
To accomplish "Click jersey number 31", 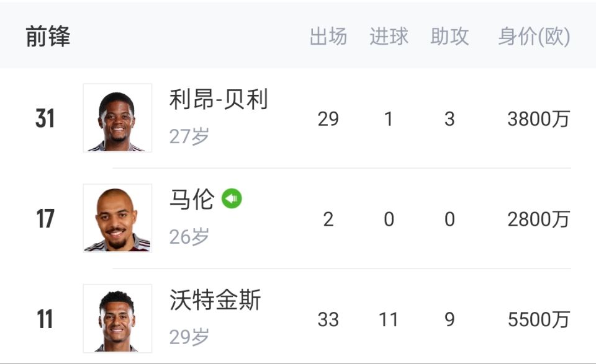I will pyautogui.click(x=45, y=118).
